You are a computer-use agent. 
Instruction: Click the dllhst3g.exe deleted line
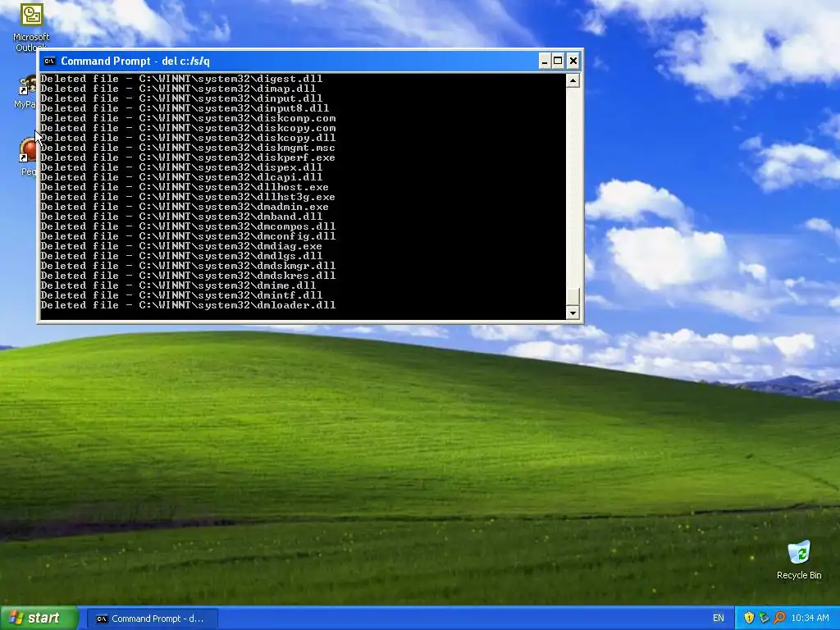(189, 197)
